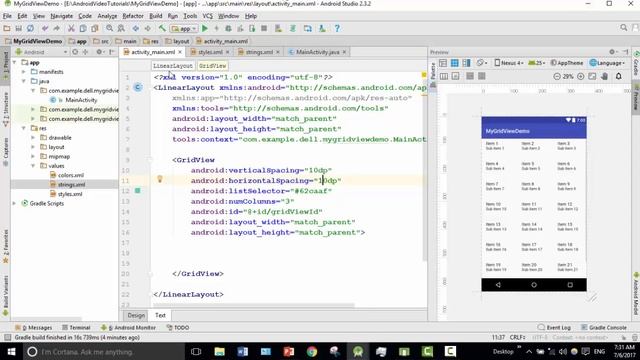Open the AppTheme dropdown
This screenshot has width=640, height=360.
(567, 63)
